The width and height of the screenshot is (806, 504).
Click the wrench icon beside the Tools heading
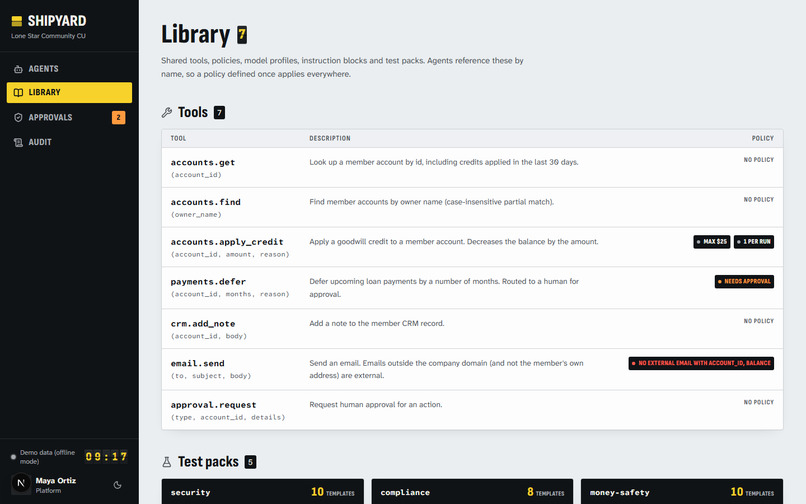[x=167, y=113]
